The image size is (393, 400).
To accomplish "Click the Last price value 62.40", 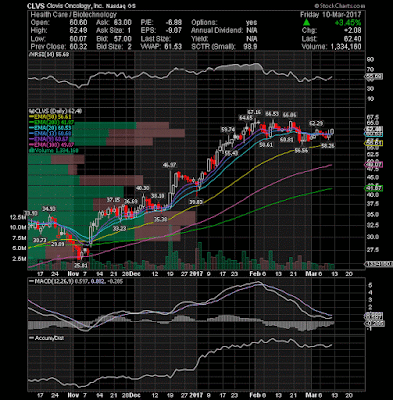I will point(353,39).
